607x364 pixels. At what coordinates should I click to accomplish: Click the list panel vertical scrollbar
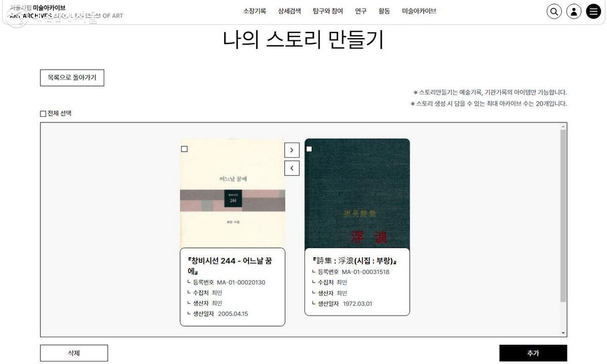point(563,216)
